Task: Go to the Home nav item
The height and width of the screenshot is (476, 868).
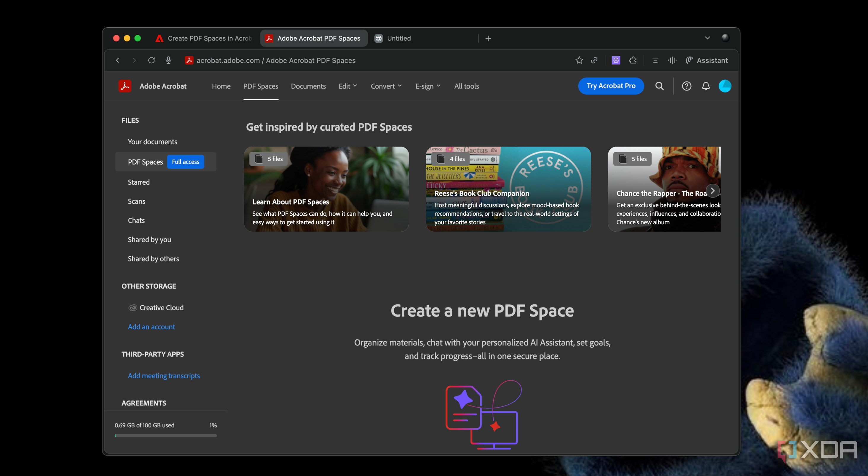Action: (x=221, y=86)
